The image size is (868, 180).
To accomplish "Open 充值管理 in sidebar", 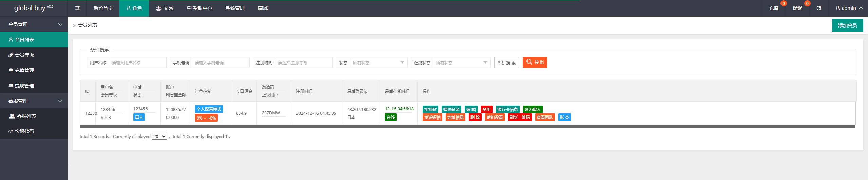I will point(34,70).
